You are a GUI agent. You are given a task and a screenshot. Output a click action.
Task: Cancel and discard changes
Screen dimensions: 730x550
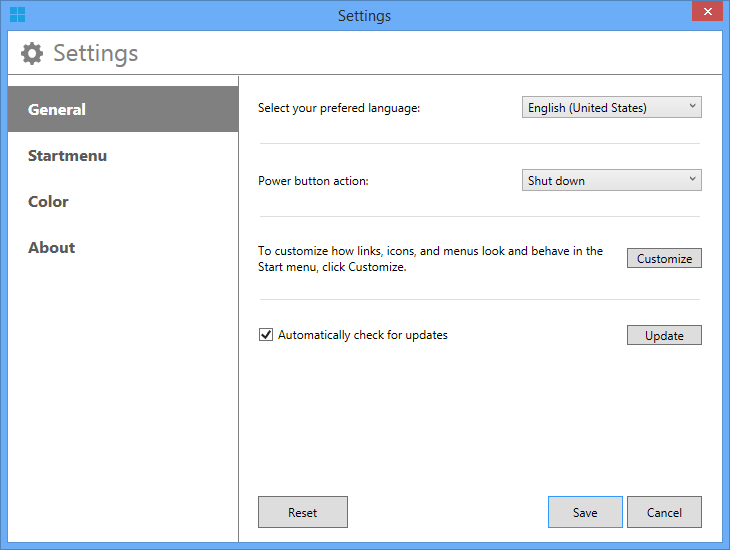coord(664,512)
